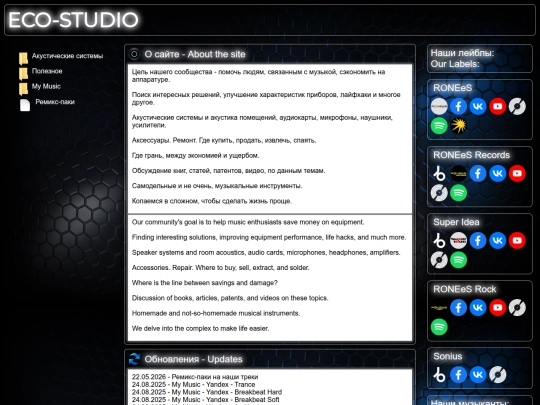
Task: Click the RONEeS Records label heading
Action: [471, 155]
